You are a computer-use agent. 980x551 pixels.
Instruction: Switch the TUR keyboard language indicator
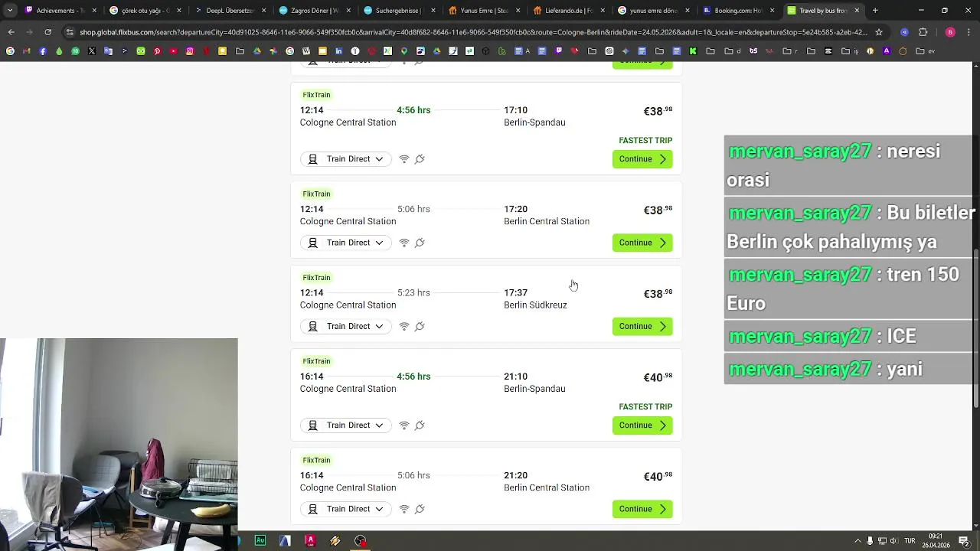910,541
